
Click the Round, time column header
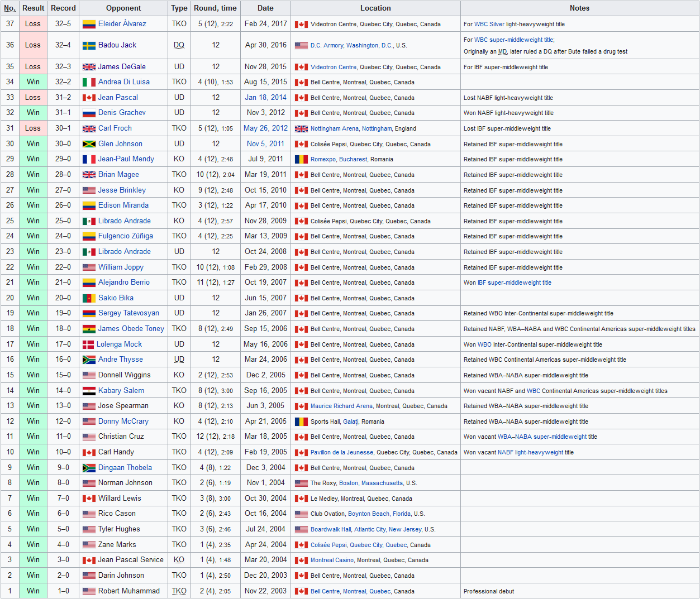point(215,8)
